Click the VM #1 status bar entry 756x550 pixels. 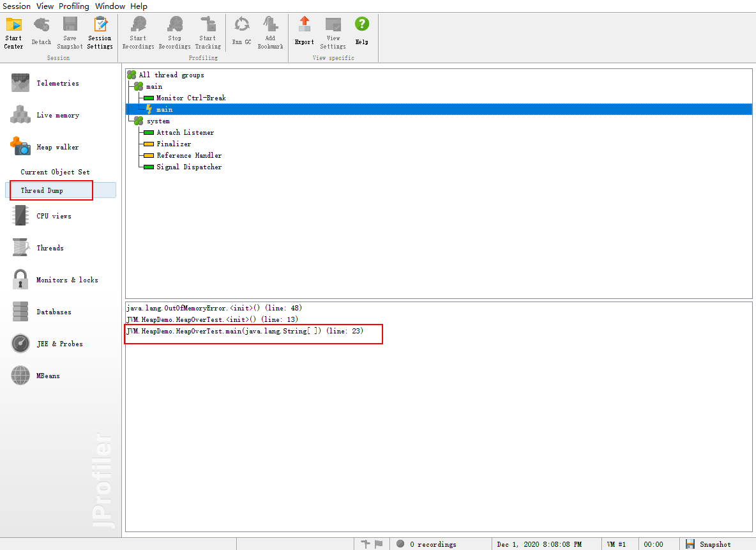pos(616,544)
